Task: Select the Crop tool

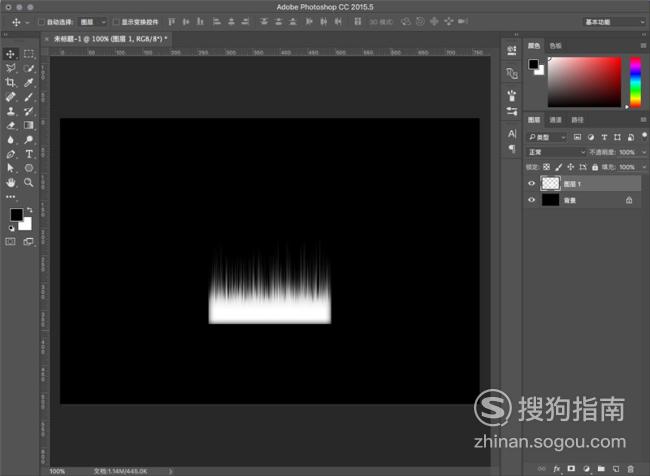Action: (x=11, y=83)
